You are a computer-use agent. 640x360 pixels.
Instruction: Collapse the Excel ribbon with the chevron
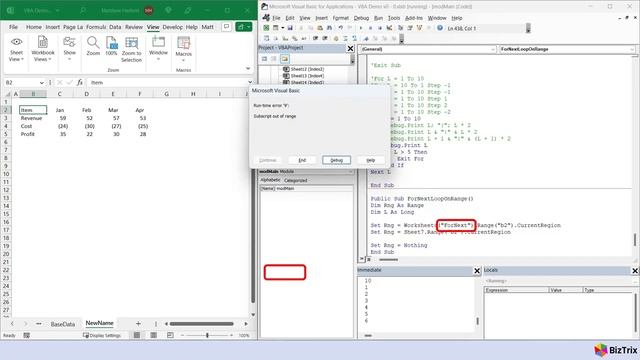248,69
